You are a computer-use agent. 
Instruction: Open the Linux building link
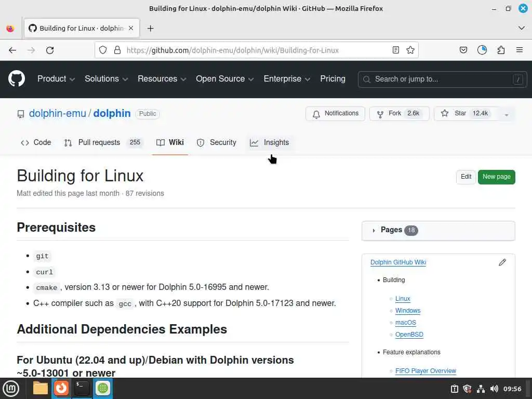403,299
